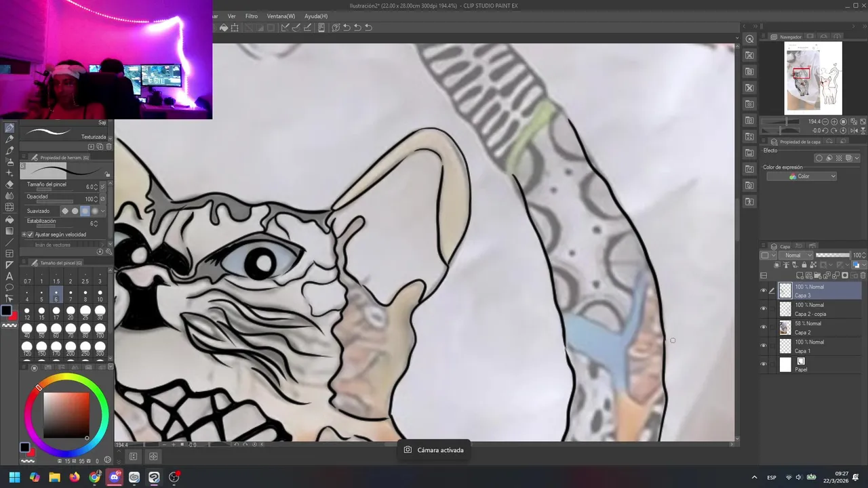Image resolution: width=868 pixels, height=488 pixels.
Task: Open Discord from the Windows taskbar
Action: 114,477
